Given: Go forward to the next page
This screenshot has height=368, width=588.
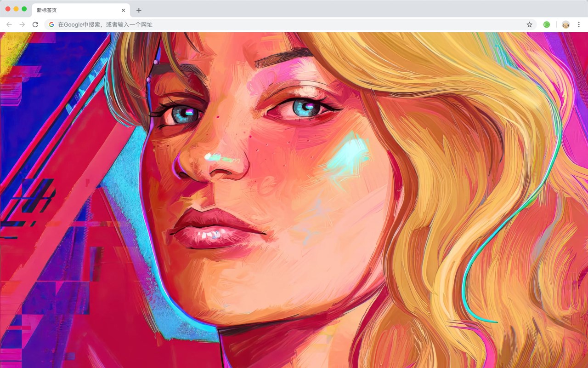Looking at the screenshot, I should point(22,24).
